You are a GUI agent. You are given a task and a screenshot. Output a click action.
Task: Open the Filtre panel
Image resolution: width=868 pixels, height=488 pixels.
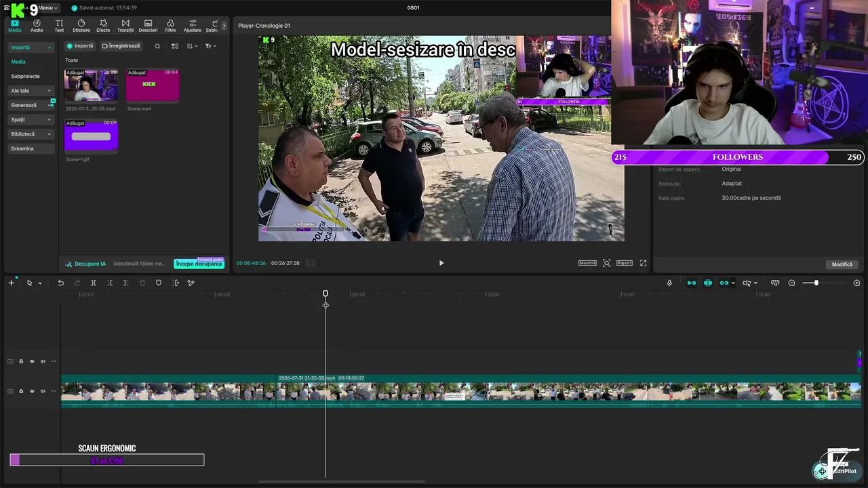[170, 26]
